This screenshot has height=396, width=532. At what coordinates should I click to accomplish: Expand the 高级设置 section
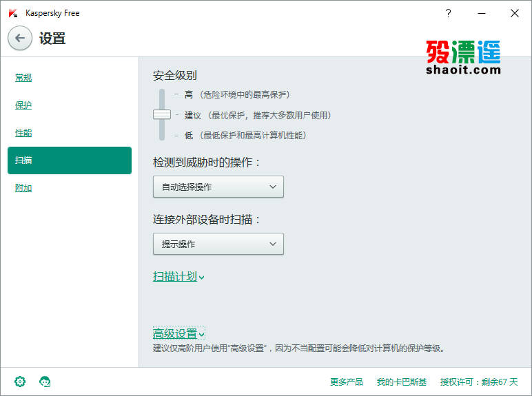click(178, 333)
